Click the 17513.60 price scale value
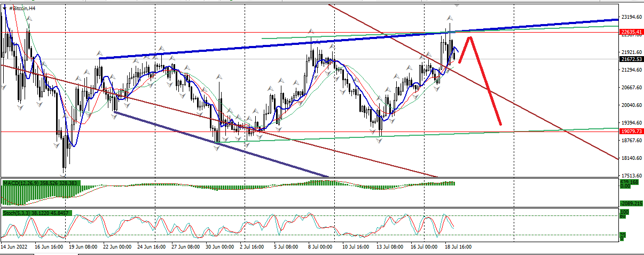The height and width of the screenshot is (255, 644). coord(631,175)
